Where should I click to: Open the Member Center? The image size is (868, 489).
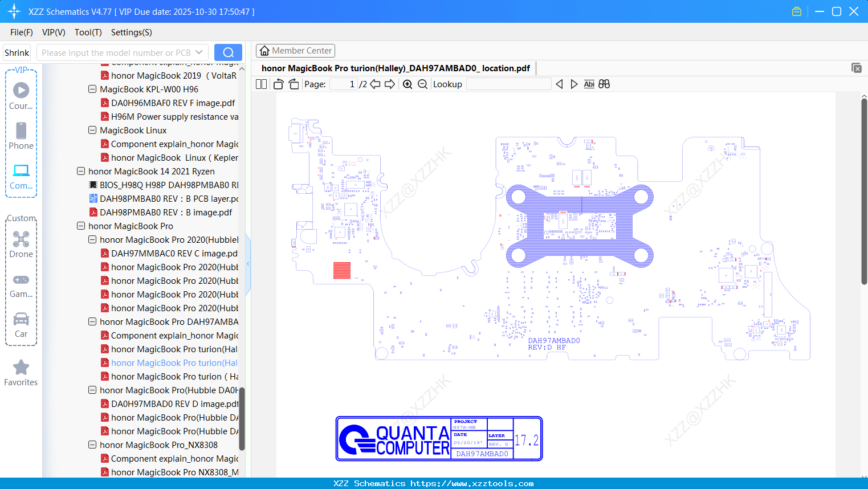[295, 51]
